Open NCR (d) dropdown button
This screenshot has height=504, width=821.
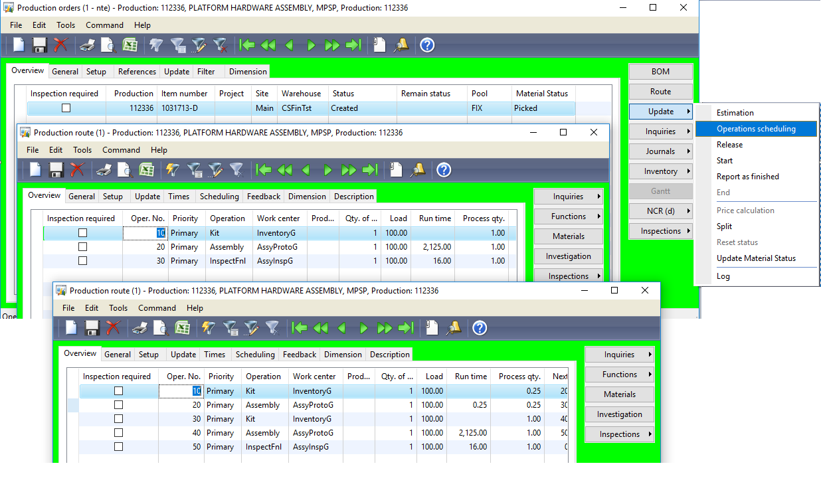[x=661, y=211]
